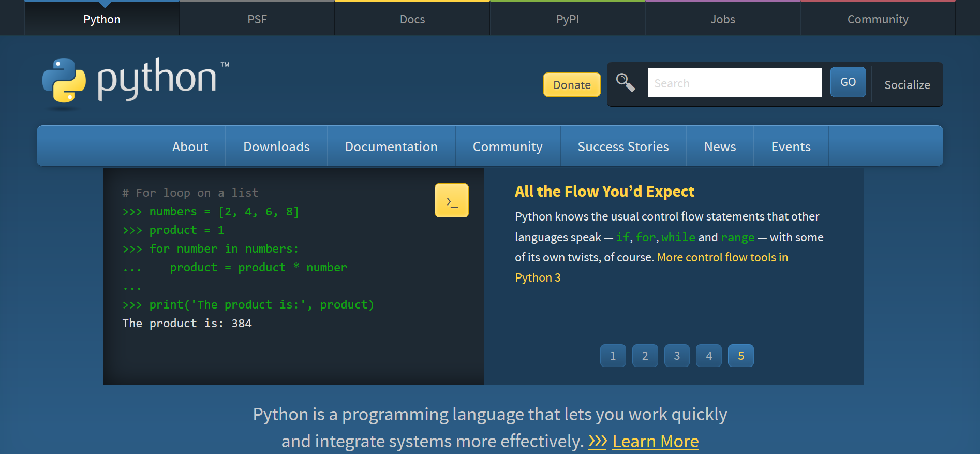
Task: Open the News navigation menu
Action: click(x=720, y=147)
